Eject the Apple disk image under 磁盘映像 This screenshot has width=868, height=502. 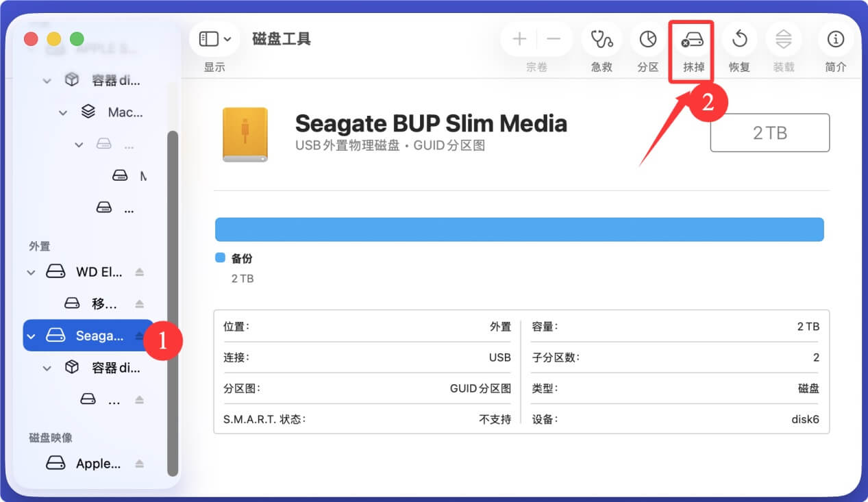tap(140, 463)
